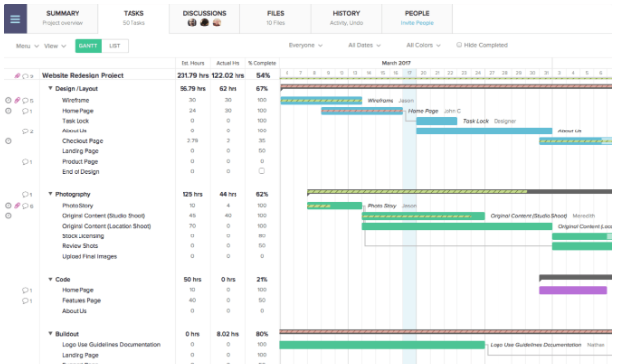Click the paperclip icon on Wireframe row

17,100
